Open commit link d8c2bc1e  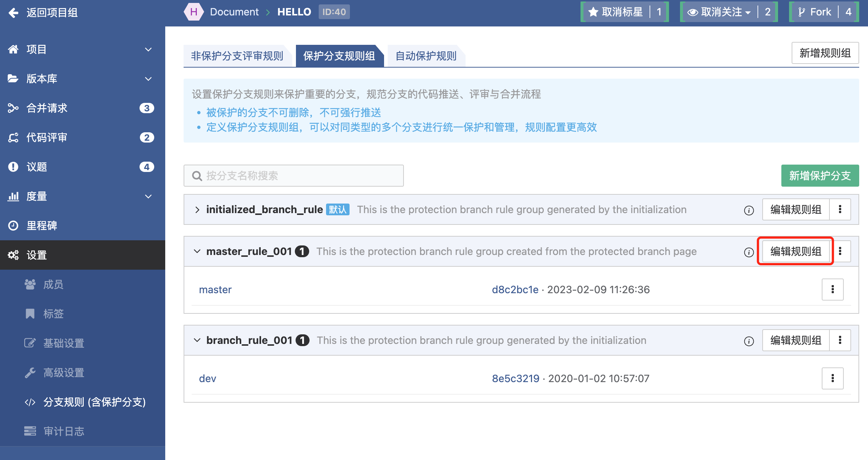(515, 290)
